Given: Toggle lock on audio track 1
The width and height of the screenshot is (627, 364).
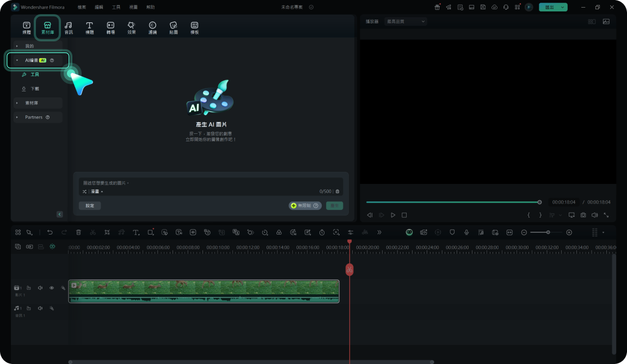Looking at the screenshot, I should tap(29, 309).
